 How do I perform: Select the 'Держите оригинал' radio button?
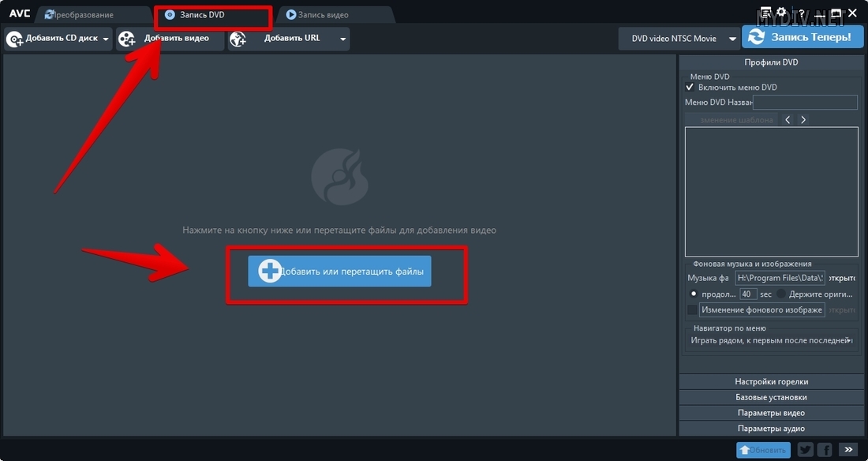(781, 294)
